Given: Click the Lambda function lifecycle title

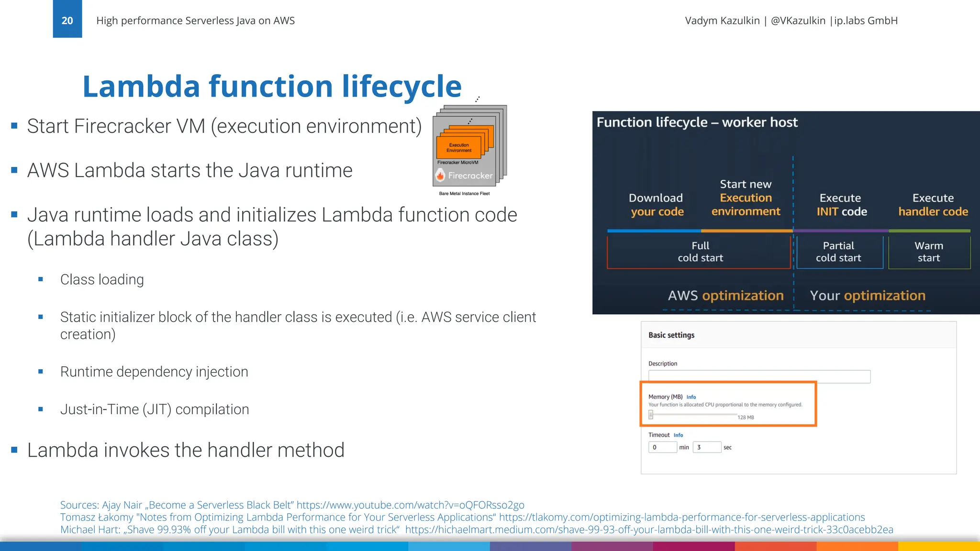Looking at the screenshot, I should tap(272, 87).
